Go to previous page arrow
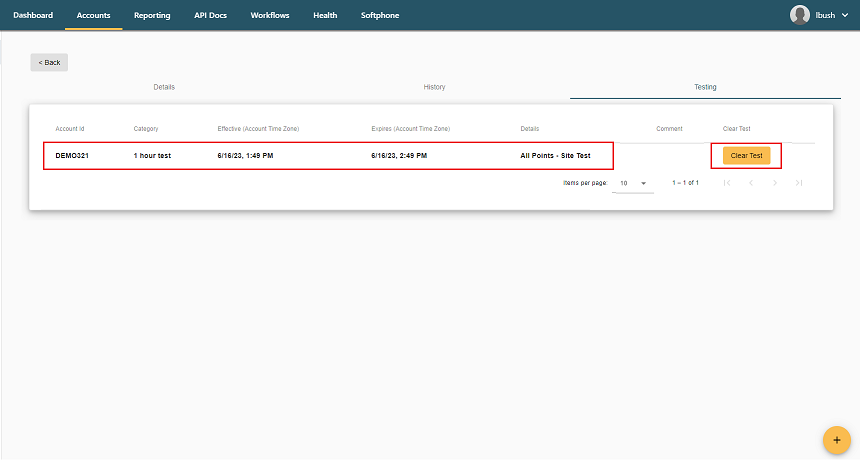 [751, 183]
